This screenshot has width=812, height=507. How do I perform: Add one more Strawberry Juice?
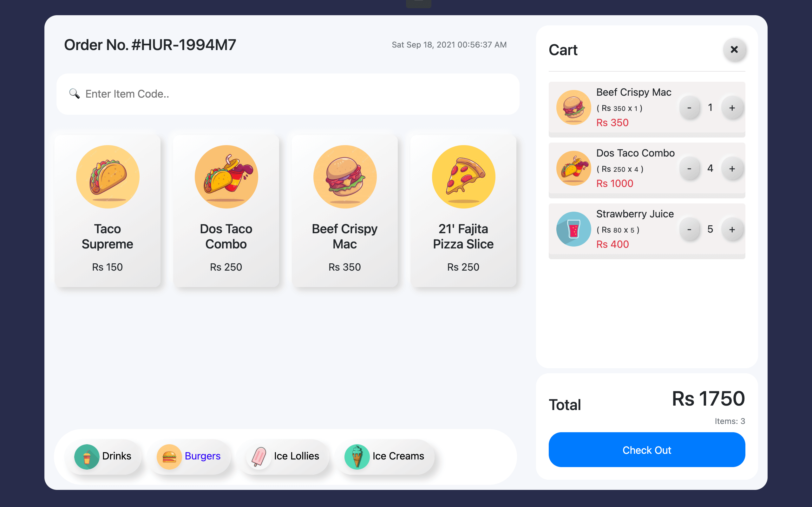tap(732, 229)
